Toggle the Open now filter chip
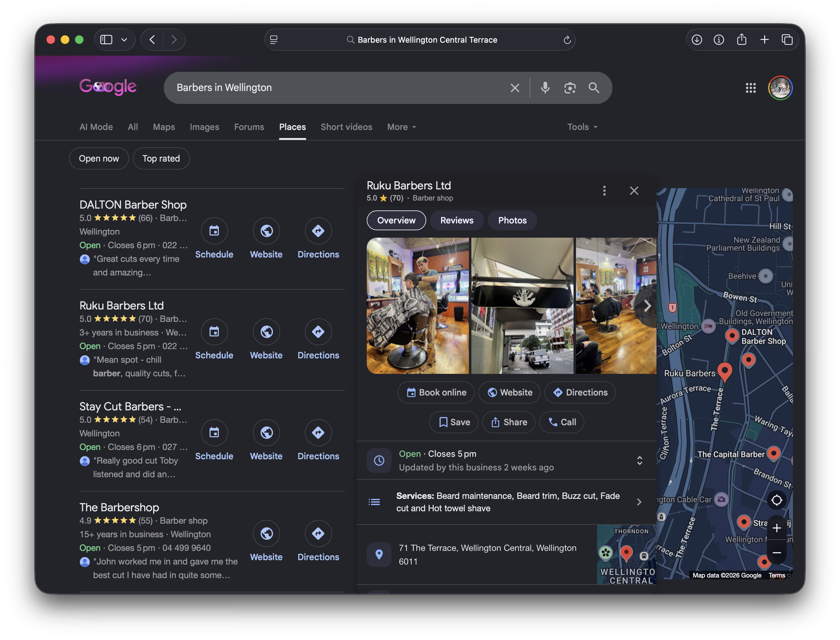Image resolution: width=840 pixels, height=640 pixels. coord(99,158)
